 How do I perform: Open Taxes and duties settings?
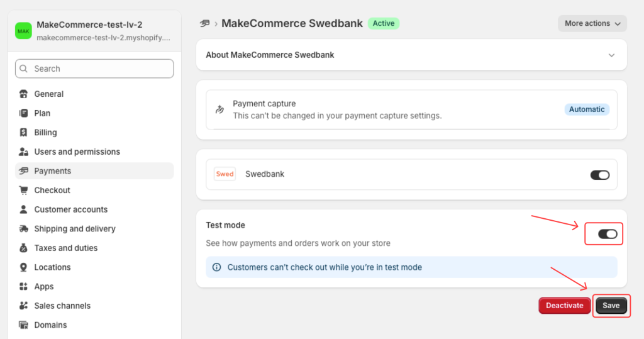click(65, 248)
